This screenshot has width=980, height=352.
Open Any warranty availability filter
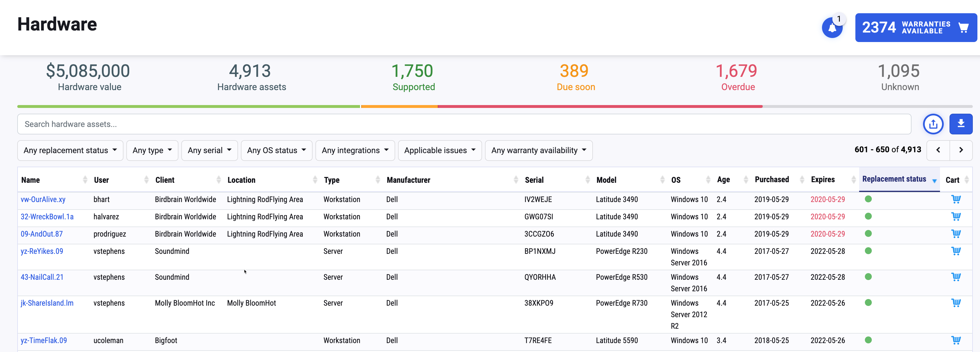[538, 150]
